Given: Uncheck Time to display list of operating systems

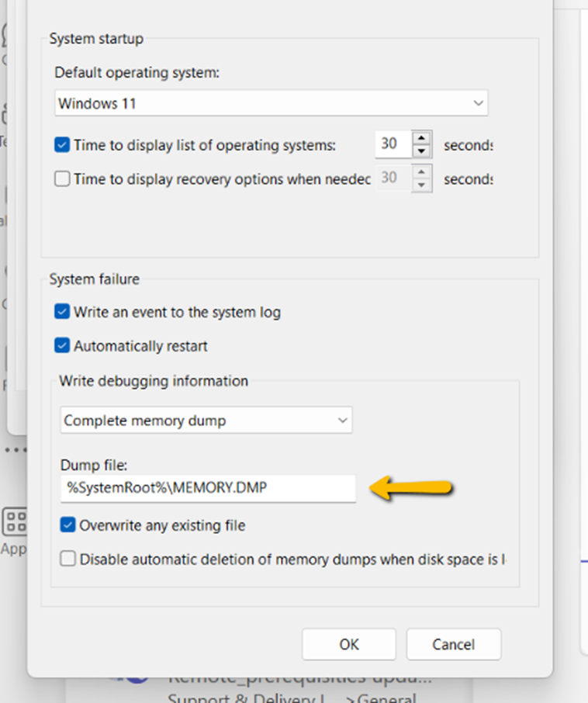Looking at the screenshot, I should click(61, 144).
